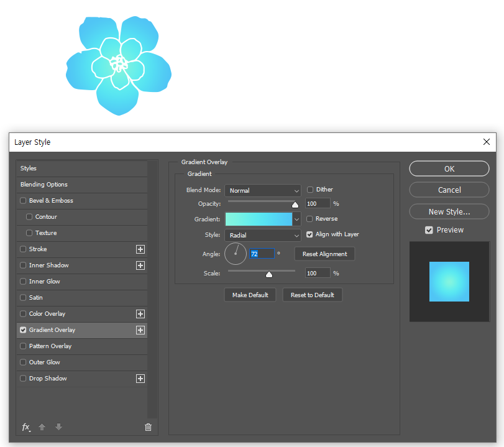Viewport: 504px width, 447px height.
Task: Add another Gradient Overlay with its plus icon
Action: pyautogui.click(x=140, y=330)
